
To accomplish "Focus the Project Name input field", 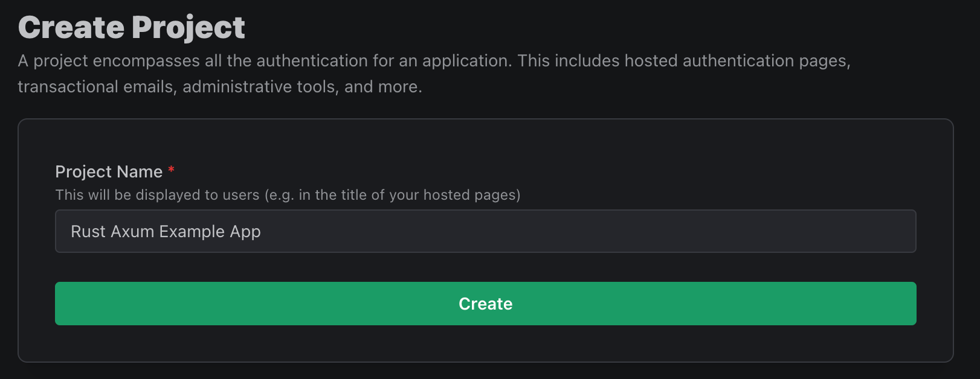I will click(x=485, y=231).
